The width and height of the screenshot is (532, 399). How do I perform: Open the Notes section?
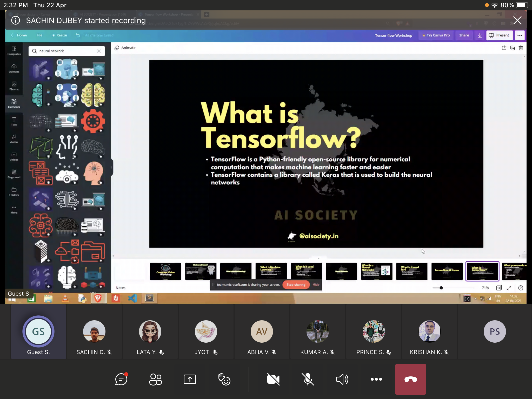pos(121,288)
